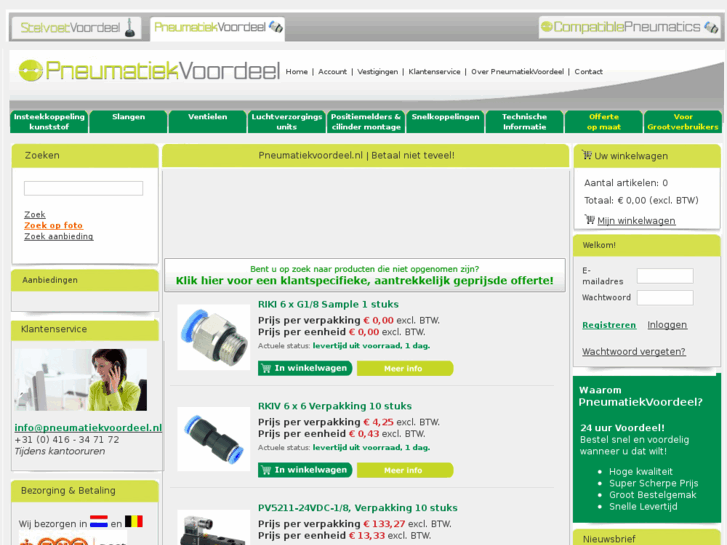Image resolution: width=727 pixels, height=545 pixels.
Task: Open the Ventielen category
Action: pyautogui.click(x=208, y=122)
